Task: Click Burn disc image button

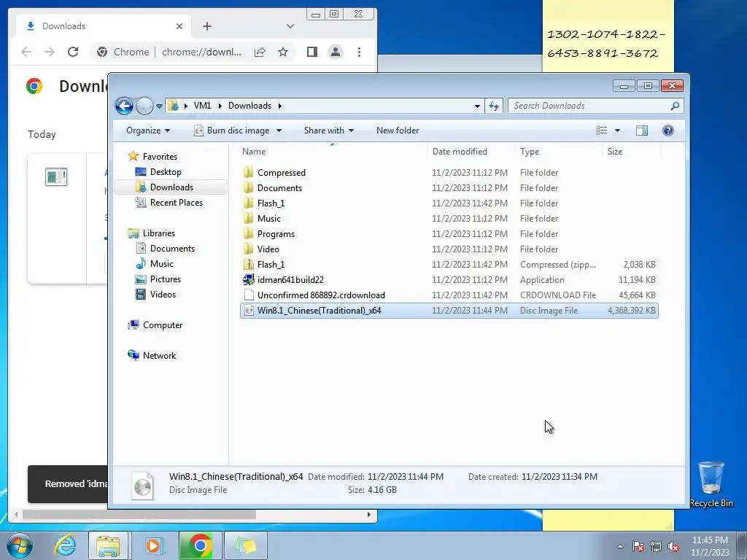Action: point(232,131)
